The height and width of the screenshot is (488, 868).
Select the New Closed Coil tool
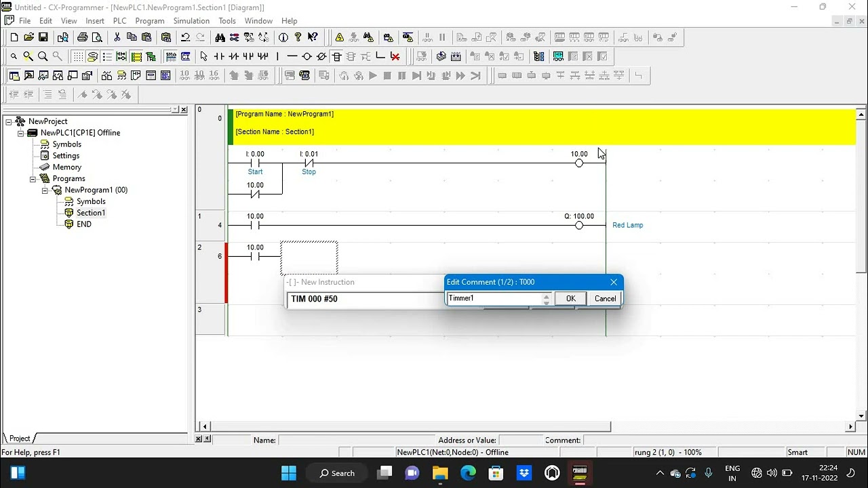click(321, 56)
